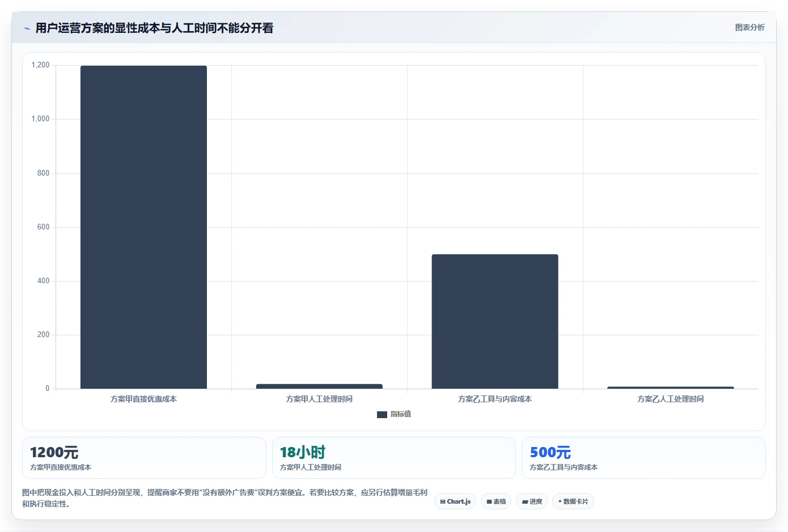The width and height of the screenshot is (788, 532).
Task: Click the 方案甲直接优惠成本 axis label
Action: [x=143, y=399]
